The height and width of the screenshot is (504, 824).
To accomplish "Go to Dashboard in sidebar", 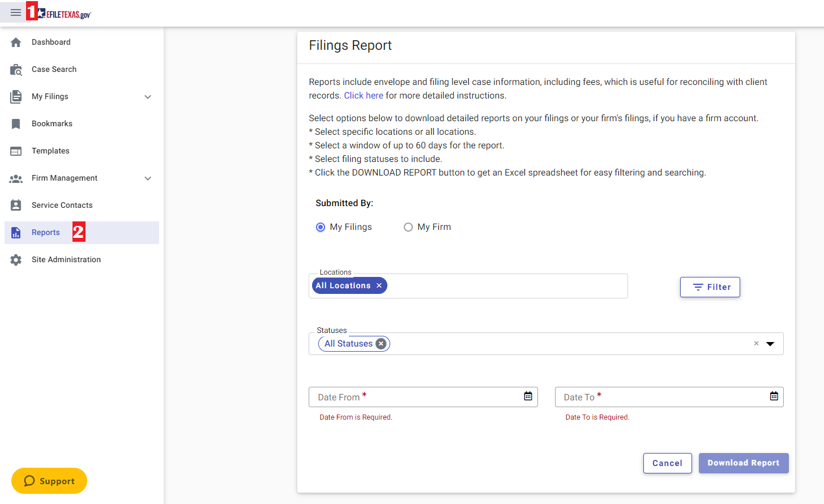I will tap(82, 42).
